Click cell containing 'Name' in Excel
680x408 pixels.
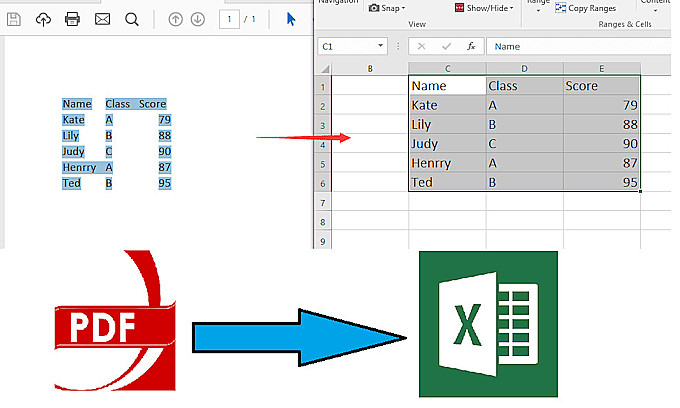point(448,86)
